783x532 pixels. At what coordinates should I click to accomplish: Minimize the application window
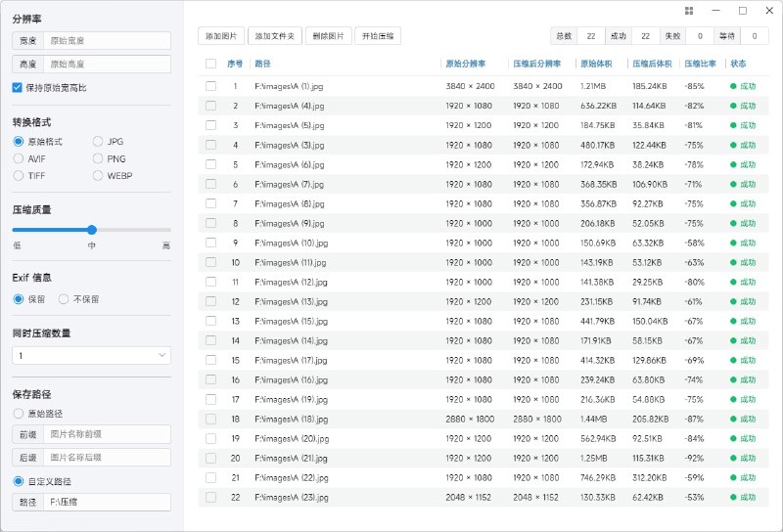point(716,11)
